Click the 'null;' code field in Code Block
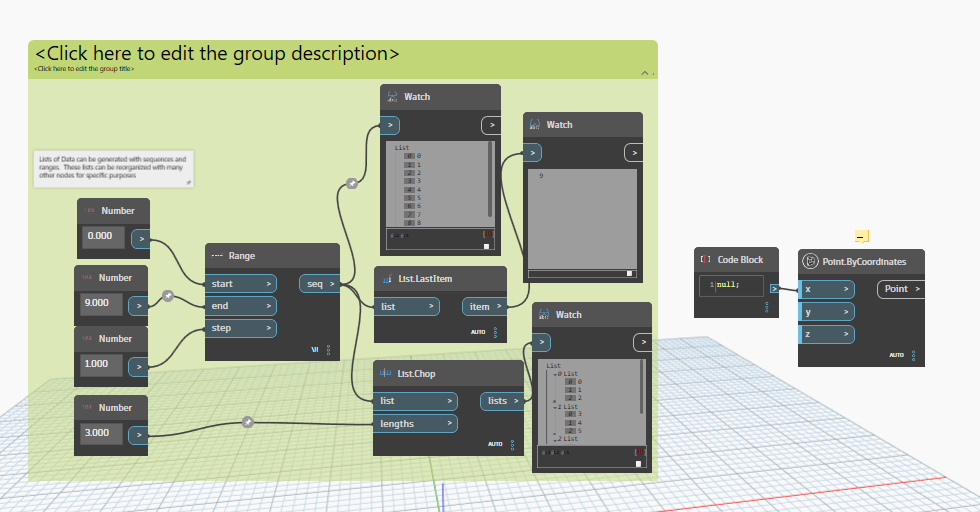The height and width of the screenshot is (512, 980). point(731,285)
